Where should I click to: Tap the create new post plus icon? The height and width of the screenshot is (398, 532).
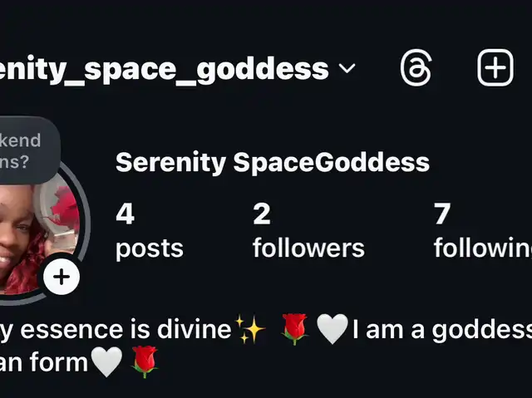495,68
